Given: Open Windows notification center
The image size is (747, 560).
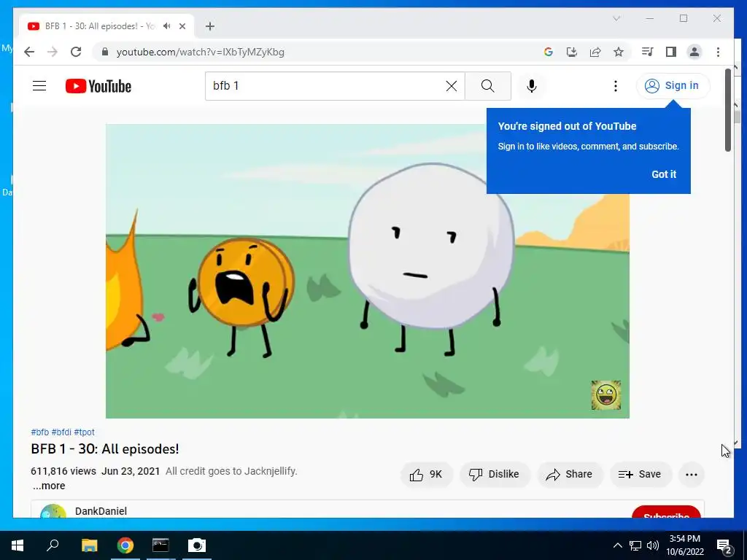Looking at the screenshot, I should 724,545.
